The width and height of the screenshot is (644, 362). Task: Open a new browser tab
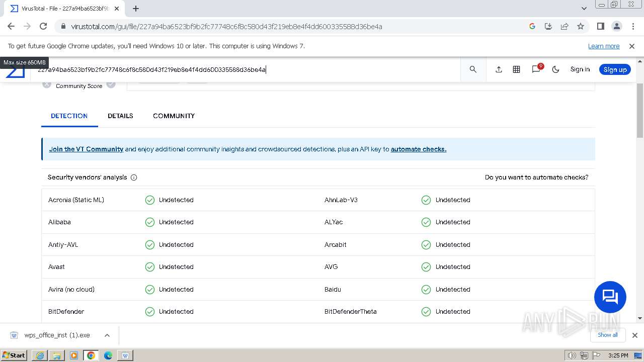136,9
